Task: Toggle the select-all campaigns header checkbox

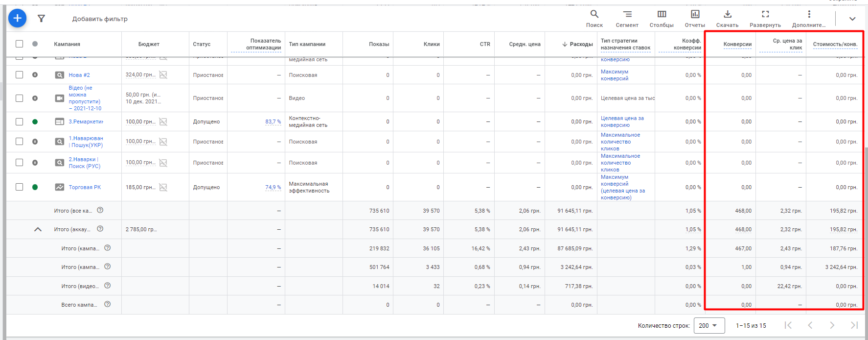Action: coord(19,44)
